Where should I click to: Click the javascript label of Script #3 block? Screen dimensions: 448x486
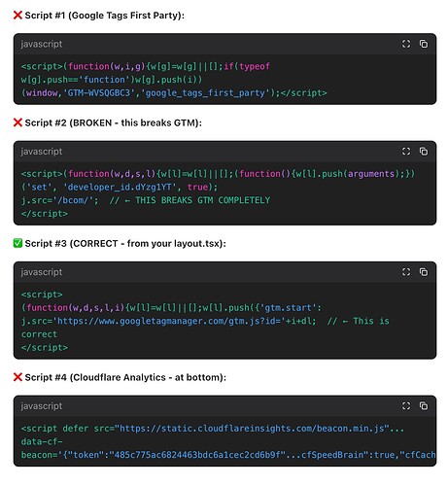(x=42, y=272)
